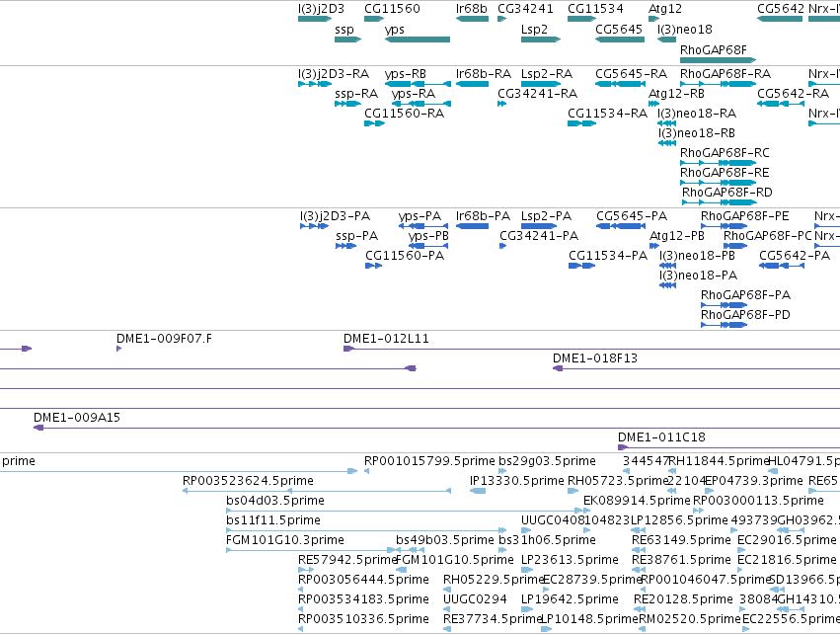Select the Lsp2 gene feature
Screen dimensions: 840x634
coord(541,40)
